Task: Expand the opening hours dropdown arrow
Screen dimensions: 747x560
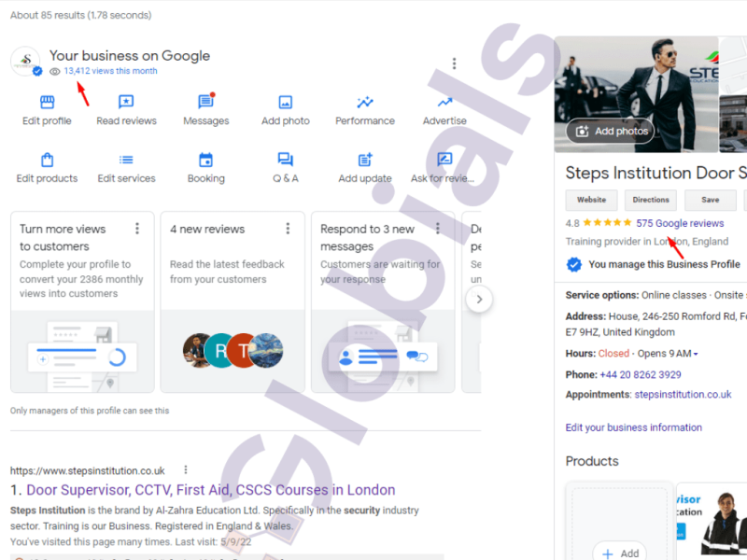Action: click(696, 354)
